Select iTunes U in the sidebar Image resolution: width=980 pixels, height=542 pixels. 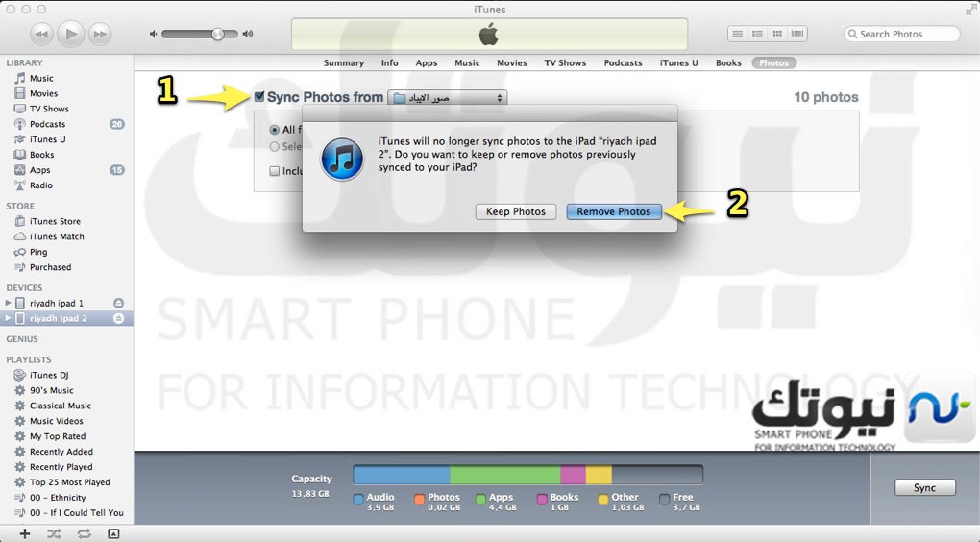click(x=47, y=139)
